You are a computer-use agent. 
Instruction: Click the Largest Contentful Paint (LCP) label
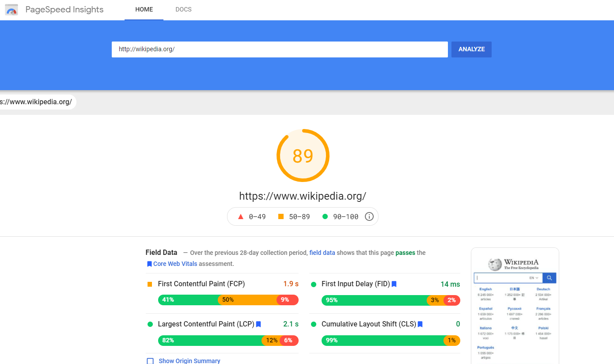[206, 324]
